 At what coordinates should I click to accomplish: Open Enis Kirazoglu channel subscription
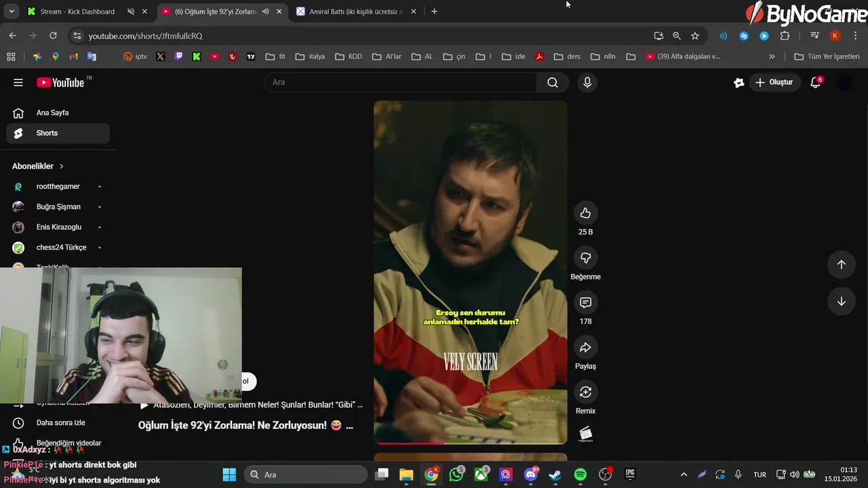[x=58, y=227]
